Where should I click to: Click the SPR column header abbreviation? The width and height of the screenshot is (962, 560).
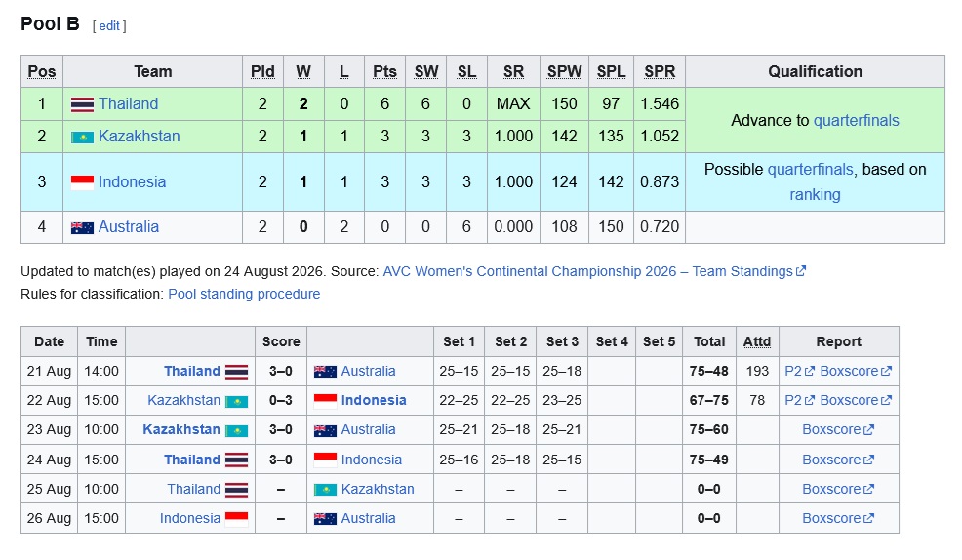pyautogui.click(x=660, y=72)
